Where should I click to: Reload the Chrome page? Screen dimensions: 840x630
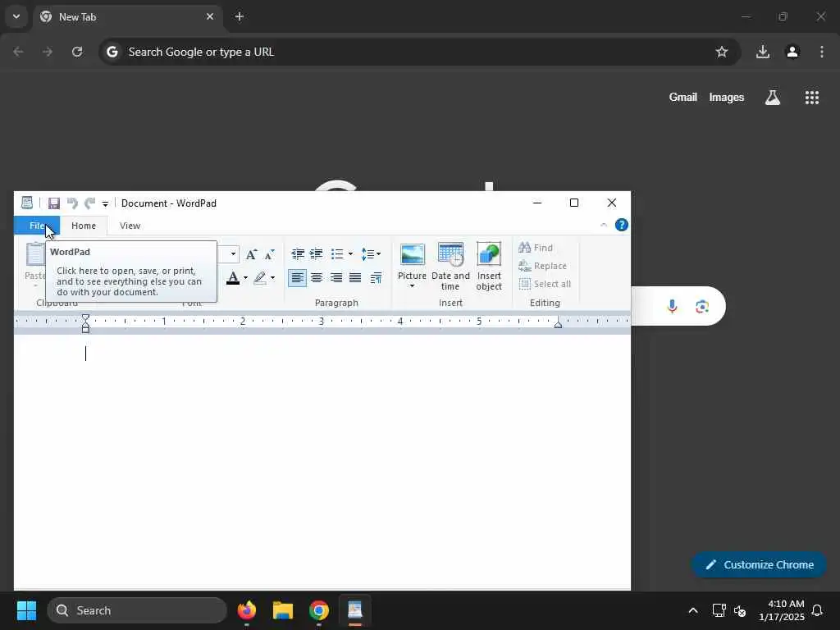[77, 52]
